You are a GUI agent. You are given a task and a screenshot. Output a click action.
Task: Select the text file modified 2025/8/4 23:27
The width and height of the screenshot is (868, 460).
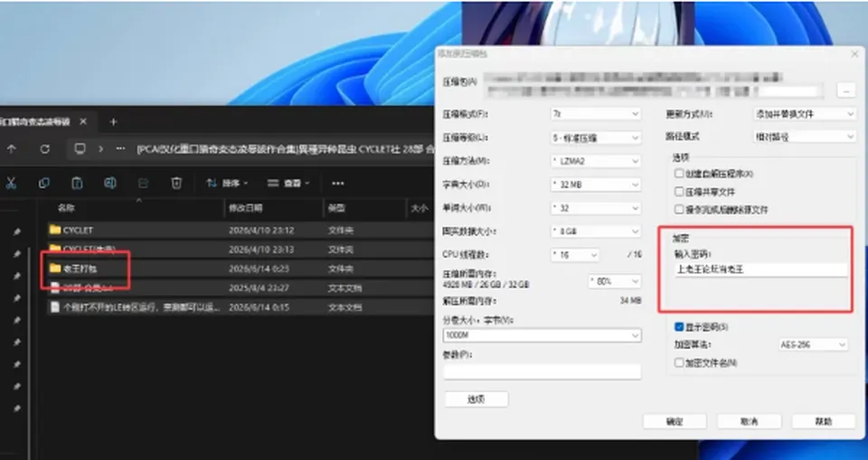(240, 288)
